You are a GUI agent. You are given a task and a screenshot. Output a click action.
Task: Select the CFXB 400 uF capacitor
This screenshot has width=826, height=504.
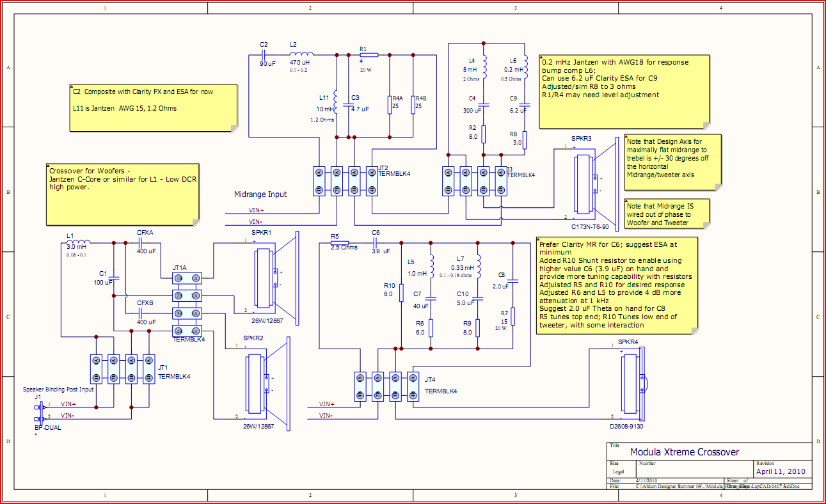[141, 313]
